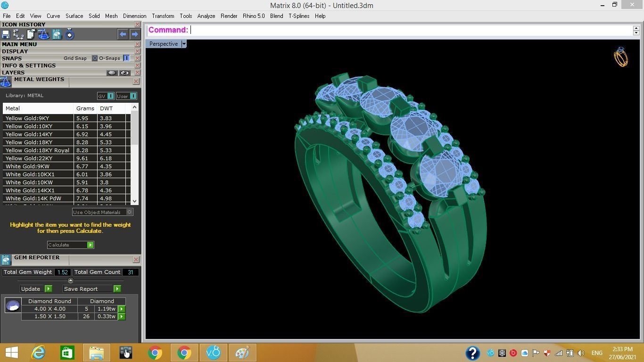Click the Save Report button
The width and height of the screenshot is (644, 362).
click(x=92, y=289)
